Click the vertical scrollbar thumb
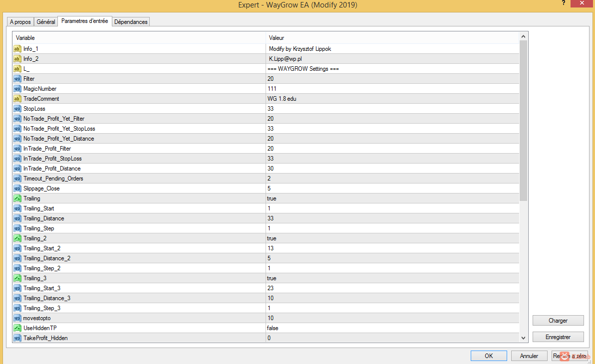Viewport: 595px width, 364px height. 523,121
